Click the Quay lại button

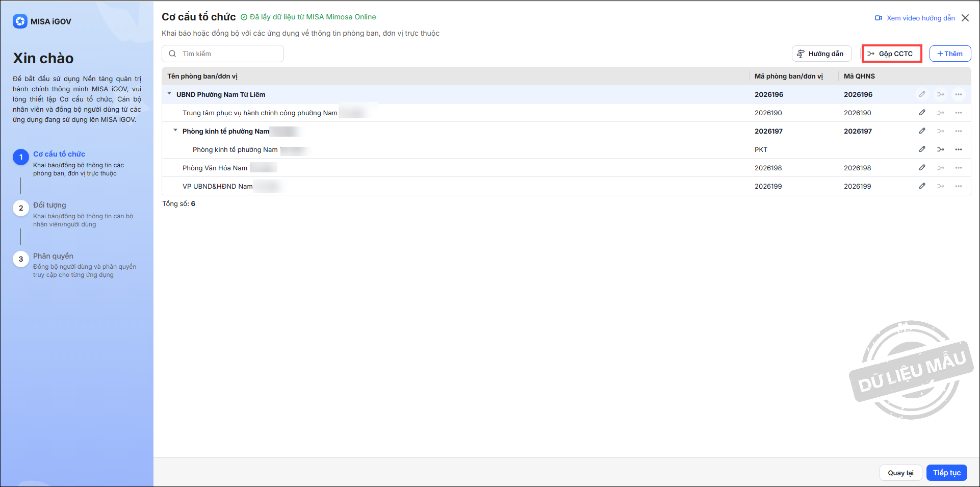click(x=900, y=473)
